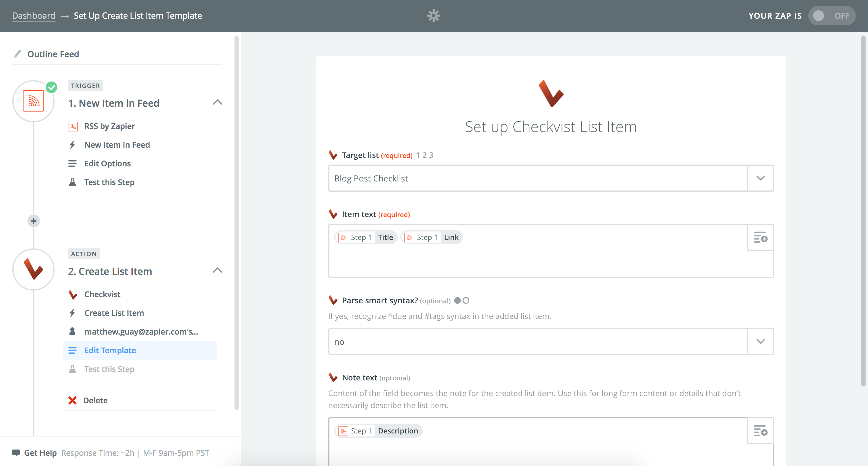Click the Step 1 Description field pill

pos(378,431)
